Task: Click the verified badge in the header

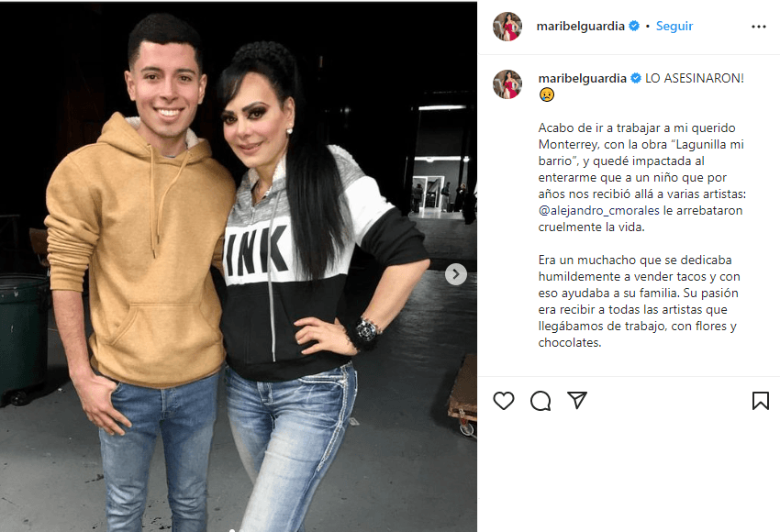Action: (634, 26)
